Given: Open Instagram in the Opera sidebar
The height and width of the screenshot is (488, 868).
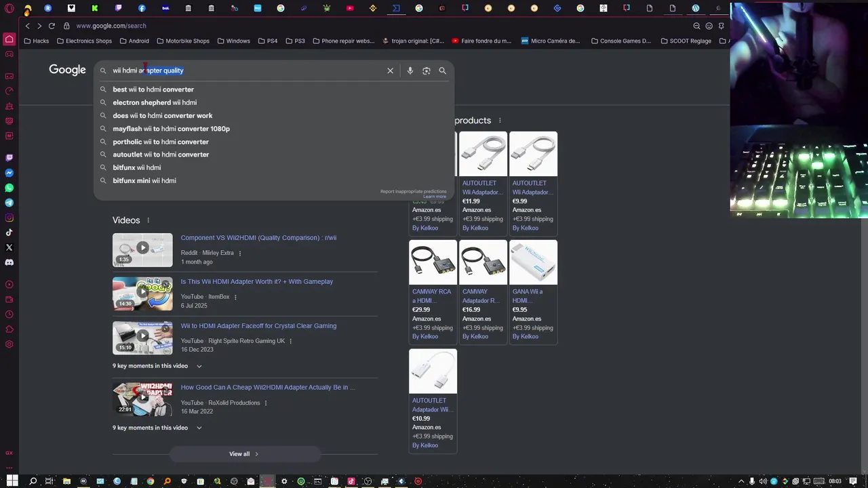Looking at the screenshot, I should click(9, 218).
